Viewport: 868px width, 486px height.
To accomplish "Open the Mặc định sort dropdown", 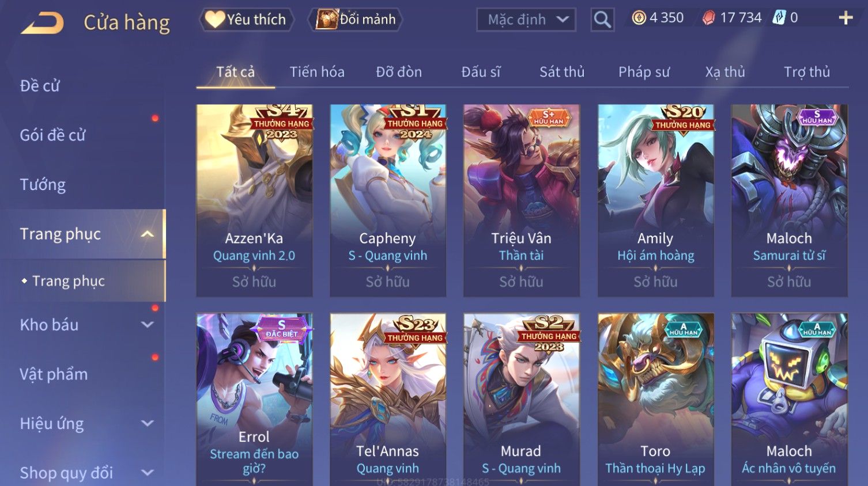I will tap(526, 20).
